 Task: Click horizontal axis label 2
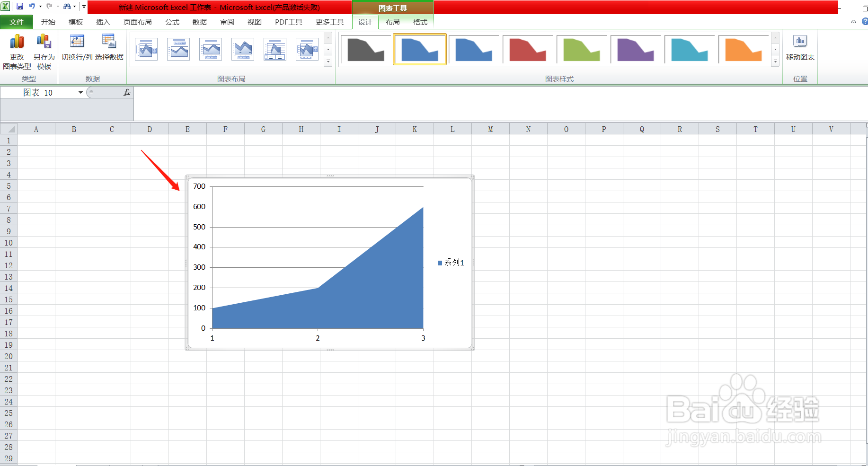pyautogui.click(x=318, y=338)
